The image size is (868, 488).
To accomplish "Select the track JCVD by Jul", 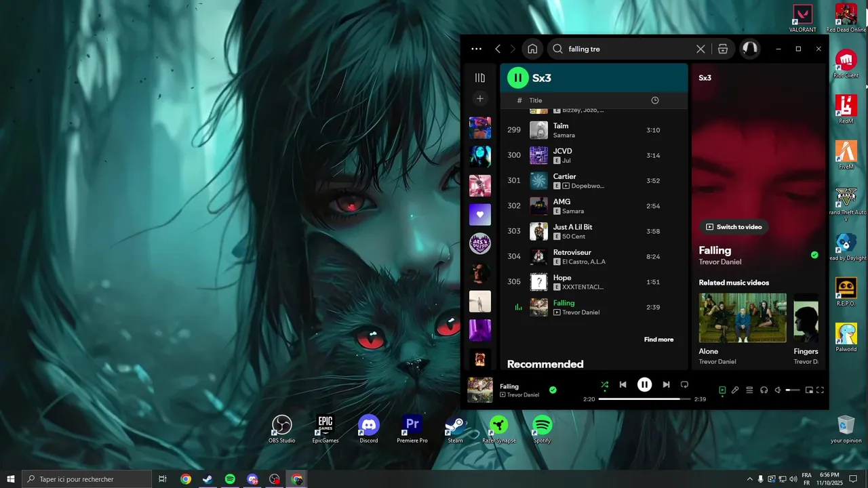I will pos(593,155).
